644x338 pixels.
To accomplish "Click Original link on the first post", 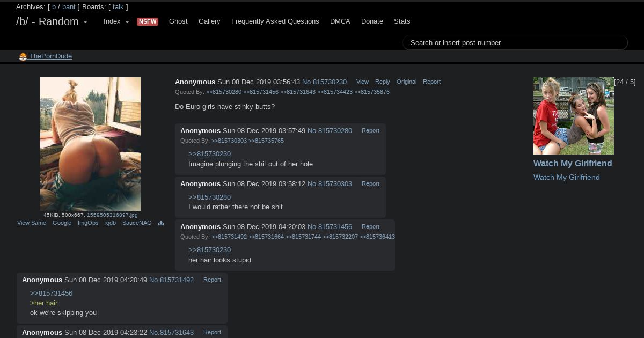I will (406, 82).
